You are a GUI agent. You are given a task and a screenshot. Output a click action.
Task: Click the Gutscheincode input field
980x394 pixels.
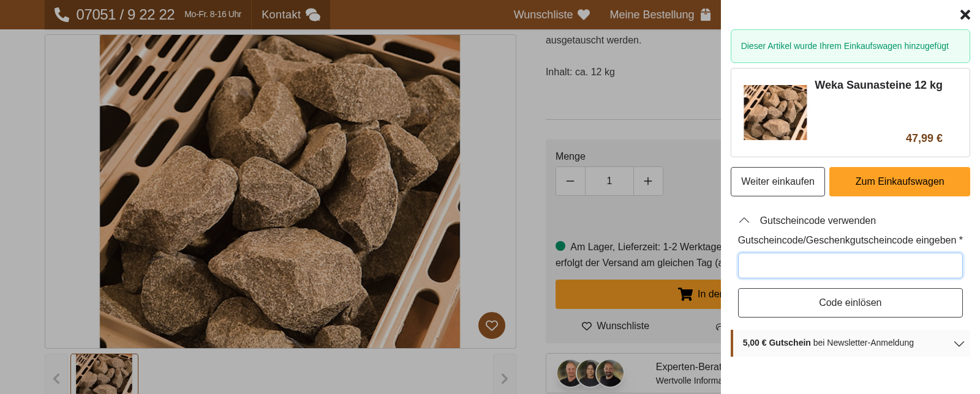click(x=850, y=265)
